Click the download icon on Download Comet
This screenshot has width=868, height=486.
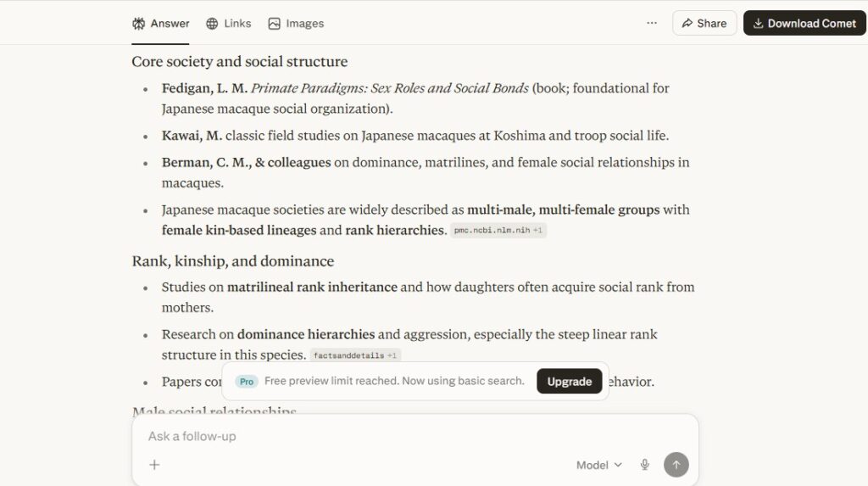click(758, 23)
